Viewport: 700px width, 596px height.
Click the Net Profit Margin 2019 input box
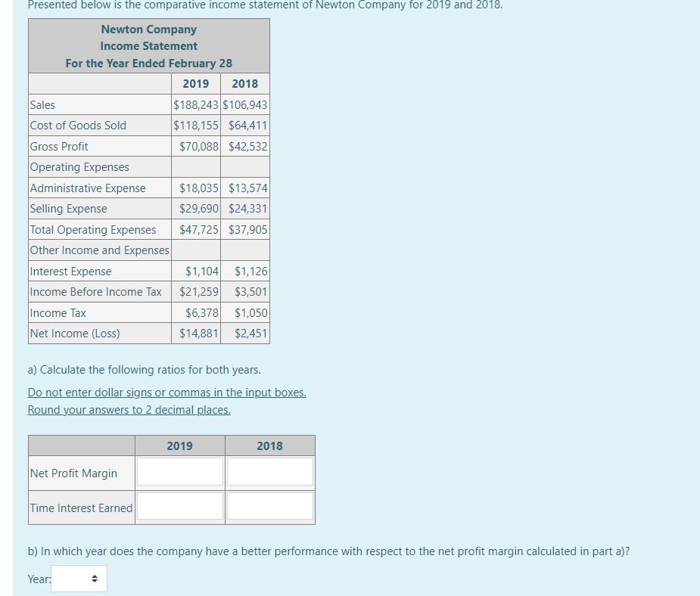pos(179,470)
